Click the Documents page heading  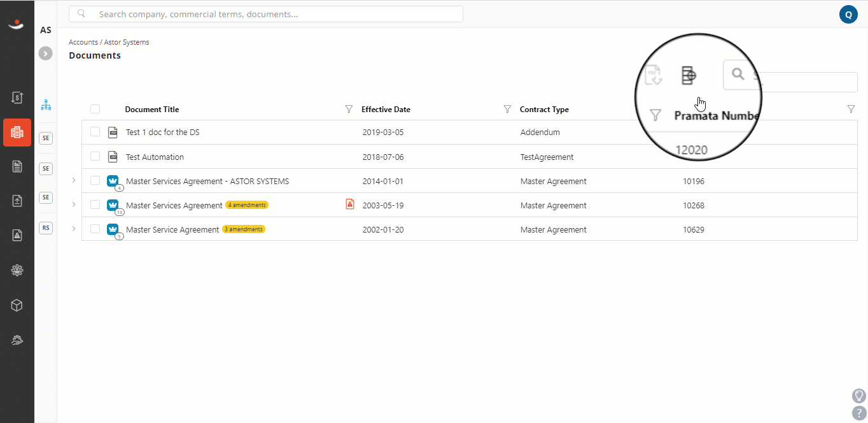pyautogui.click(x=95, y=55)
